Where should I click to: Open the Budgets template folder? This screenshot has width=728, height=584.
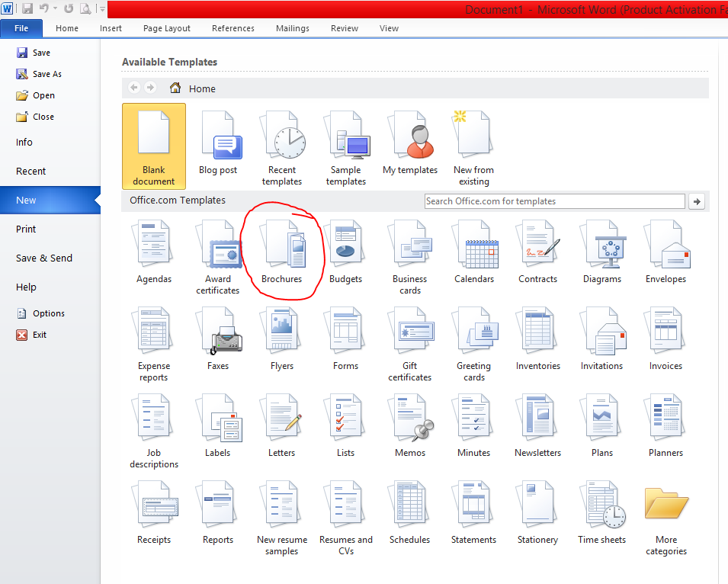tap(346, 252)
